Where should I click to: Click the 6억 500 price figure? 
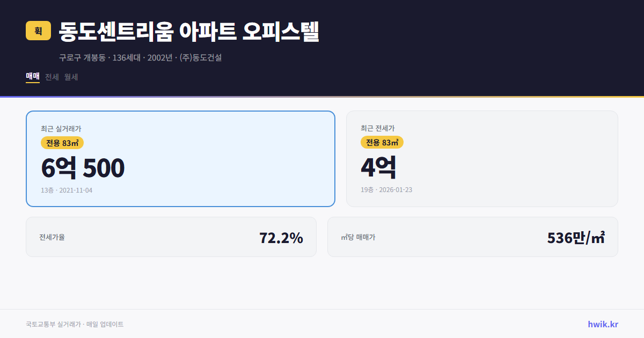pos(82,168)
